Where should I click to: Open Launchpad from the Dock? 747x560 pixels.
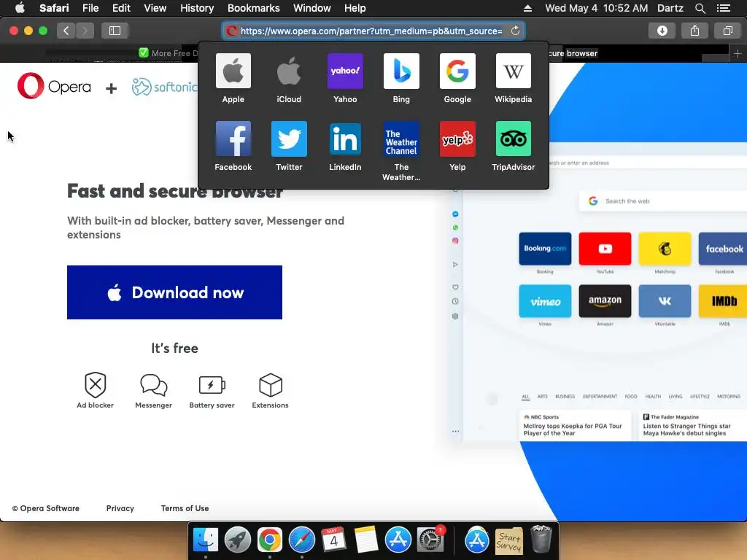237,540
